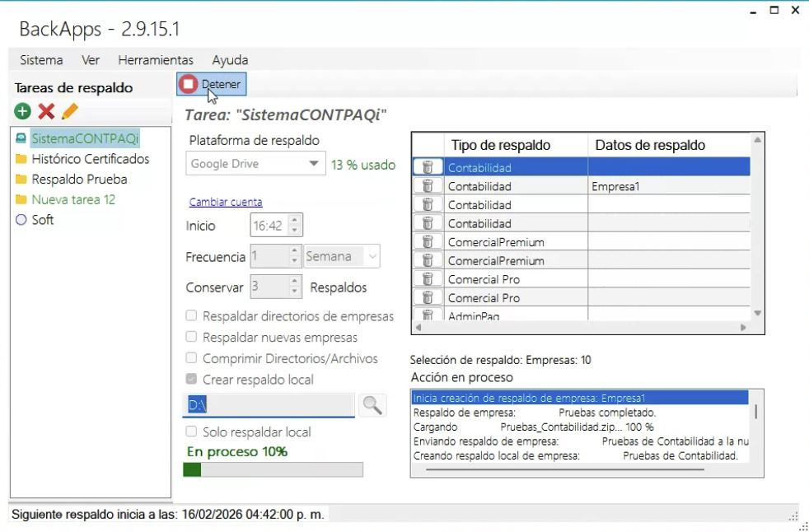
Task: Click the Tipo de respaldo column header
Action: click(516, 145)
